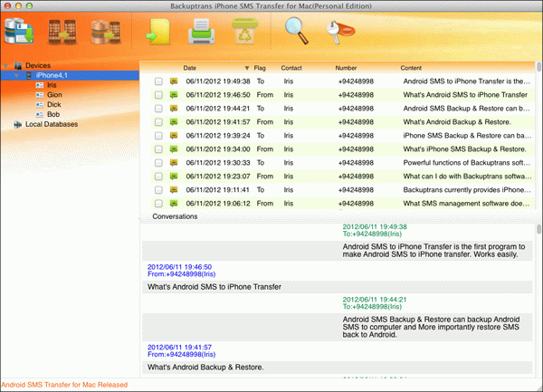Click the green printer icon
This screenshot has width=543, height=392.
(201, 32)
